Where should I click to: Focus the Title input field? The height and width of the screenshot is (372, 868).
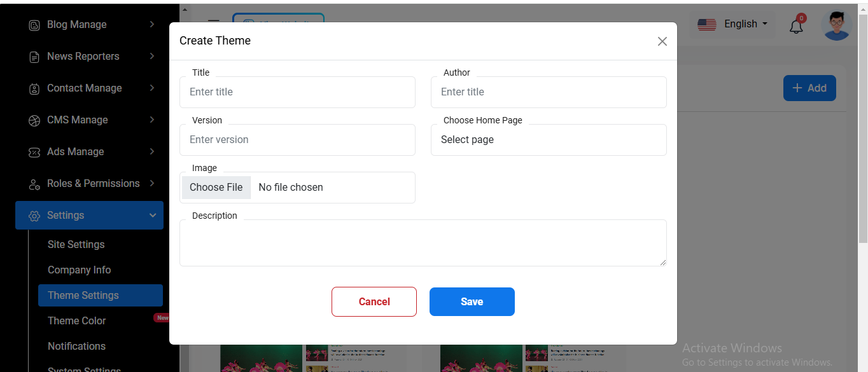pos(297,92)
